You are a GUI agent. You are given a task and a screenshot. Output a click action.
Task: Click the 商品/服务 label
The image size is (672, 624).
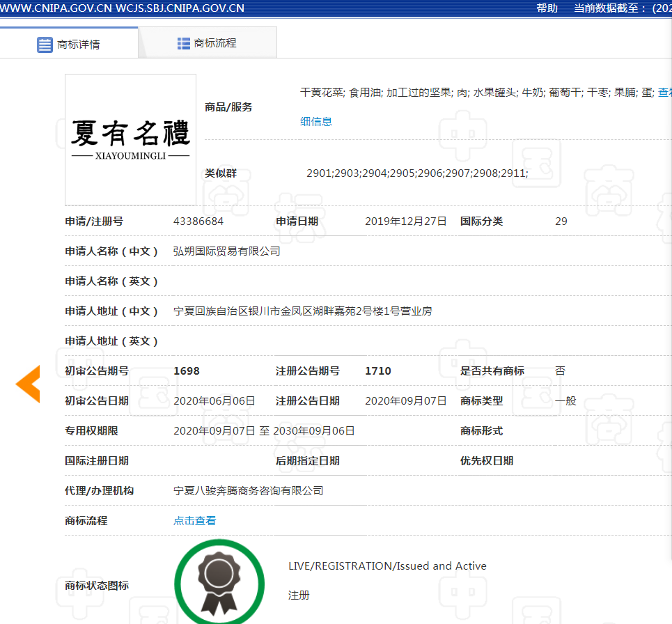[x=228, y=107]
